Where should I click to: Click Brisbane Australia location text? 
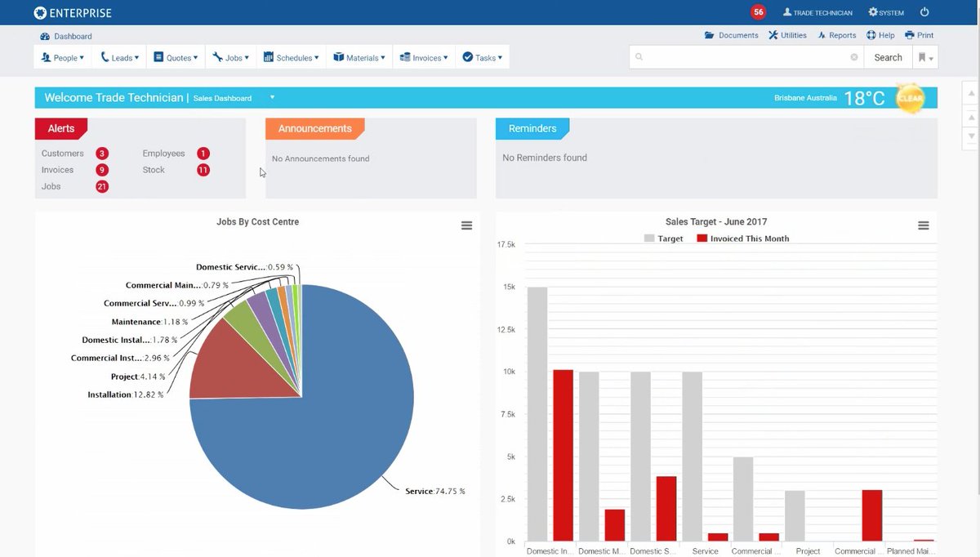pyautogui.click(x=805, y=98)
